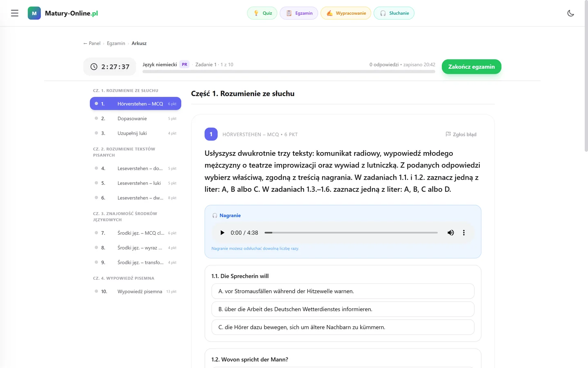Go to task 9 Środki jęz. – transfo
Image resolution: width=588 pixels, height=368 pixels.
[x=136, y=263]
